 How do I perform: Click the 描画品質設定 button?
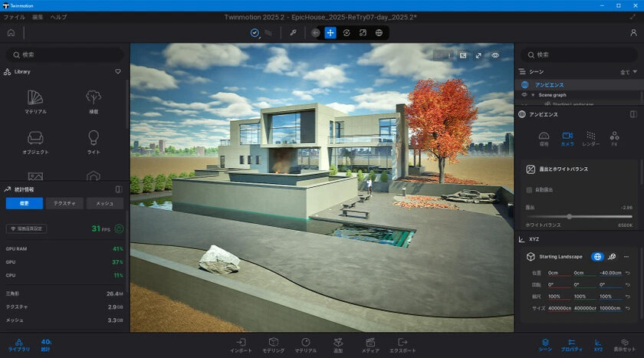[x=27, y=228]
